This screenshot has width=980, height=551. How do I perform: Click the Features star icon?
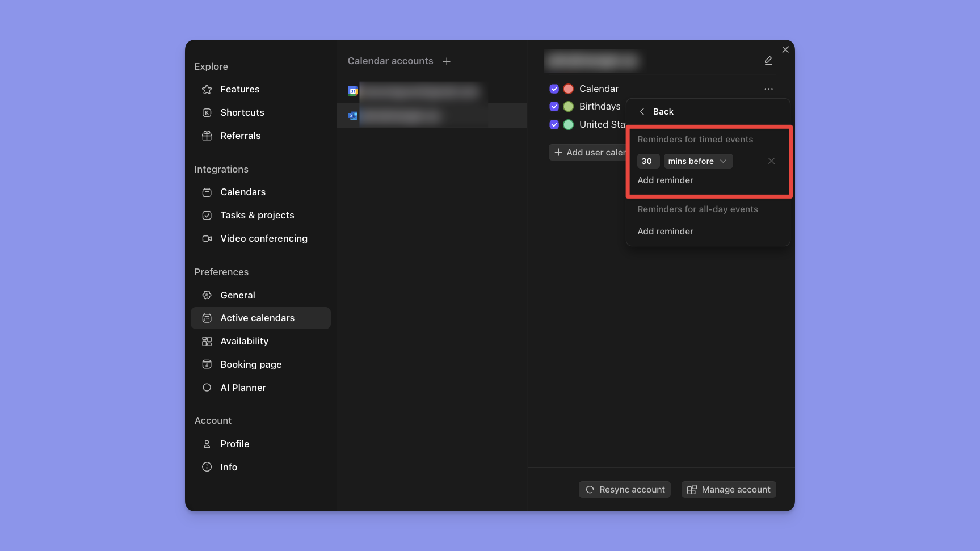207,89
